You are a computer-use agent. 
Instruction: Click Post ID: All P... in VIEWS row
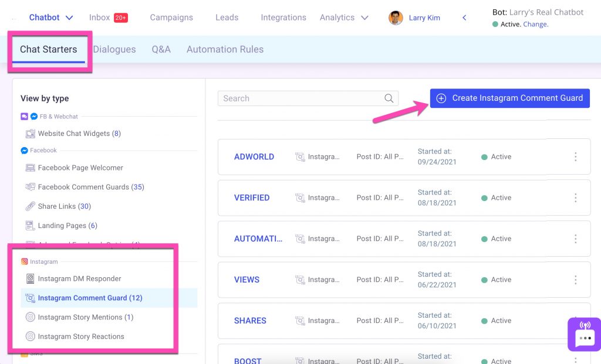(380, 280)
